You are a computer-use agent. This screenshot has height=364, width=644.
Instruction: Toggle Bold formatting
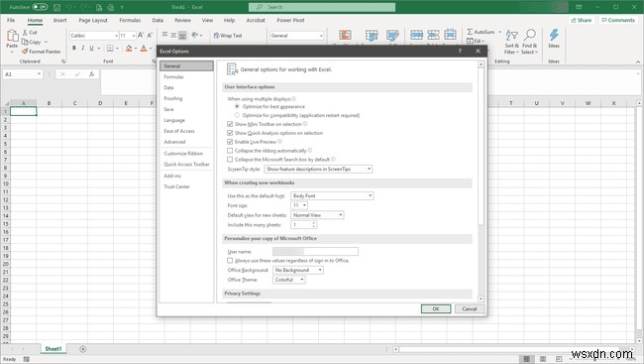coord(74,49)
